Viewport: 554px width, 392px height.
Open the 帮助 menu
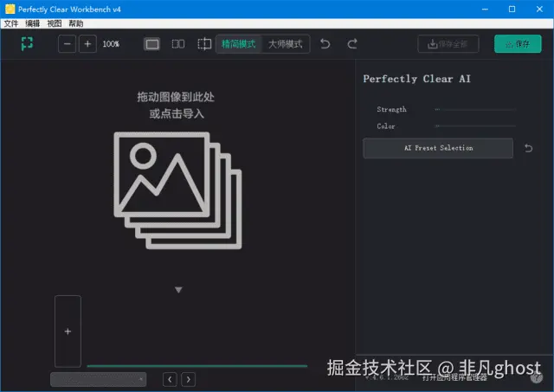75,23
